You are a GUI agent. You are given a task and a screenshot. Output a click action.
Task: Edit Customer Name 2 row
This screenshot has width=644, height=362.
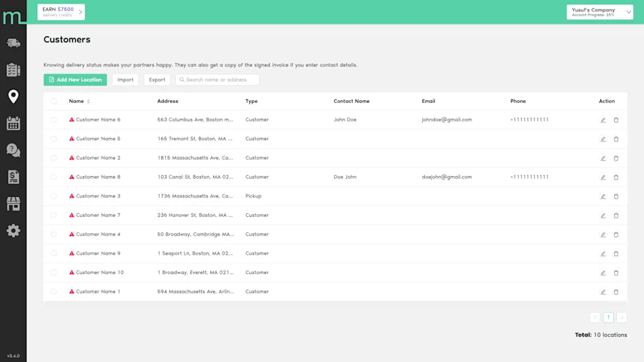(x=603, y=158)
